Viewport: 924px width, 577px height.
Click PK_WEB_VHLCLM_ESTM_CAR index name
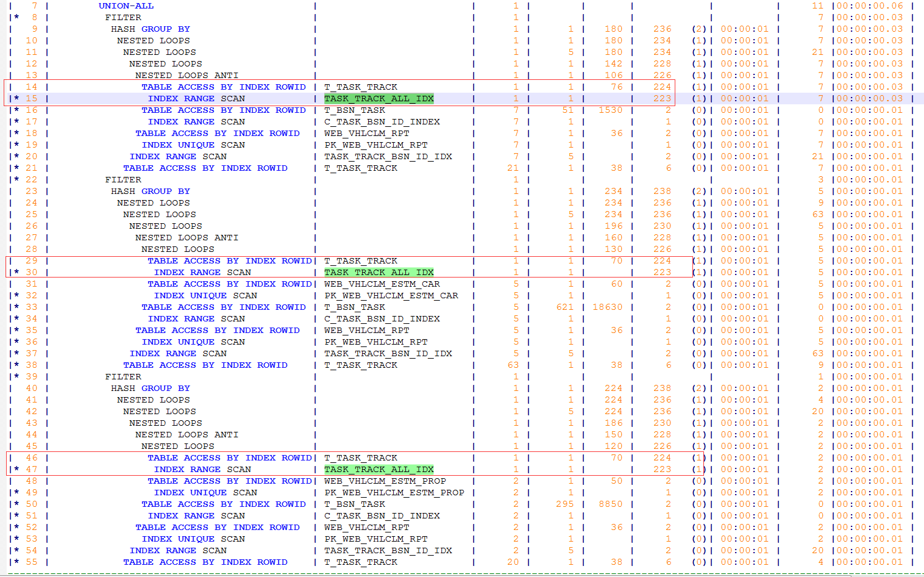coord(391,296)
